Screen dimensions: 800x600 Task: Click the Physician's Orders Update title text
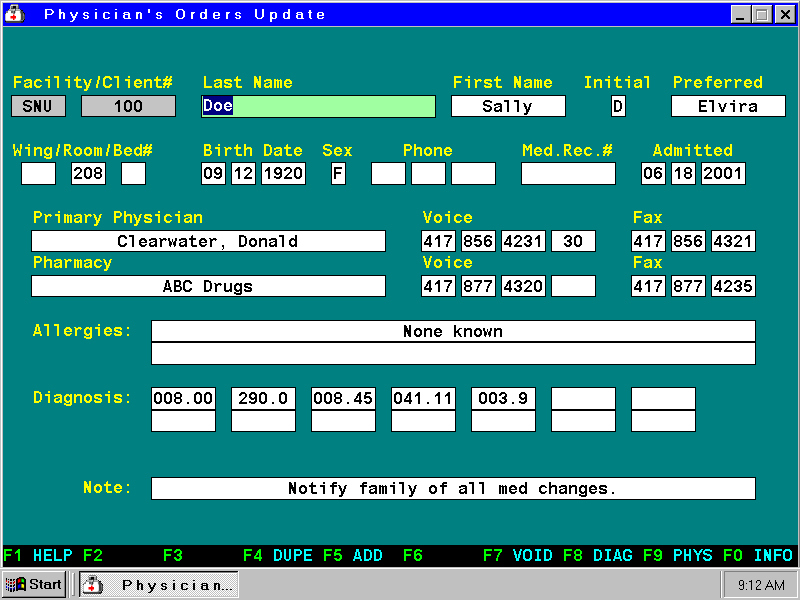[184, 14]
